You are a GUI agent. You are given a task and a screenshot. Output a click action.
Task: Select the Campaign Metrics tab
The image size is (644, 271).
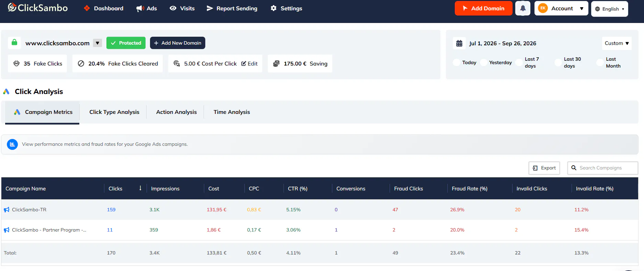coord(42,112)
